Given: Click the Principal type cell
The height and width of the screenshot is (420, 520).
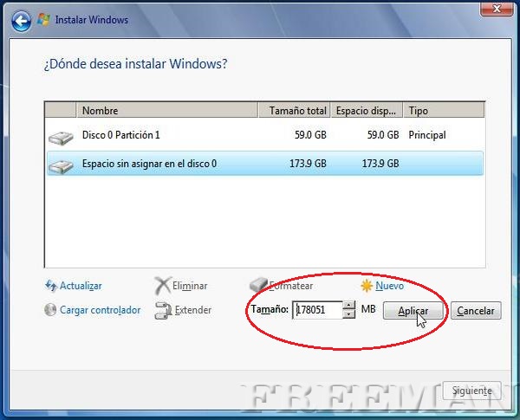Looking at the screenshot, I should [427, 135].
